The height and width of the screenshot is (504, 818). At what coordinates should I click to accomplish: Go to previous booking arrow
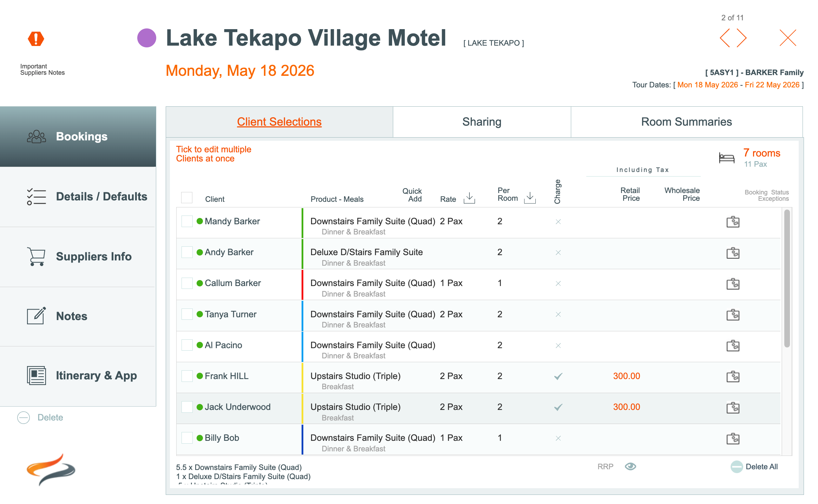click(x=725, y=38)
